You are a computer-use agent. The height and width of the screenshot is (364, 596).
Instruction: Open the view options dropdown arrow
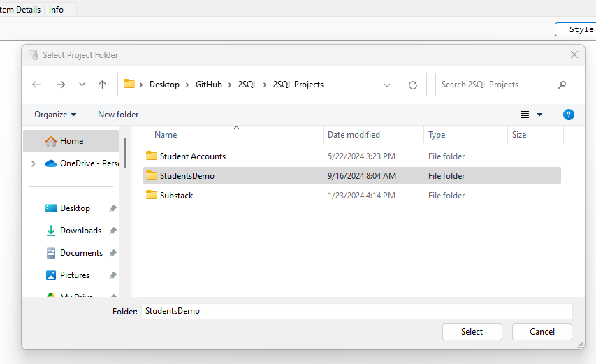(x=539, y=115)
